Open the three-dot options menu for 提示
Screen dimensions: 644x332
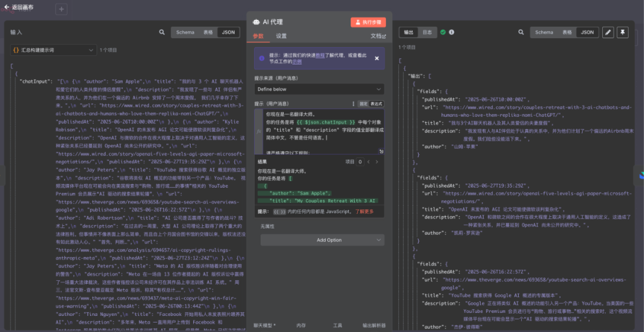coord(353,104)
